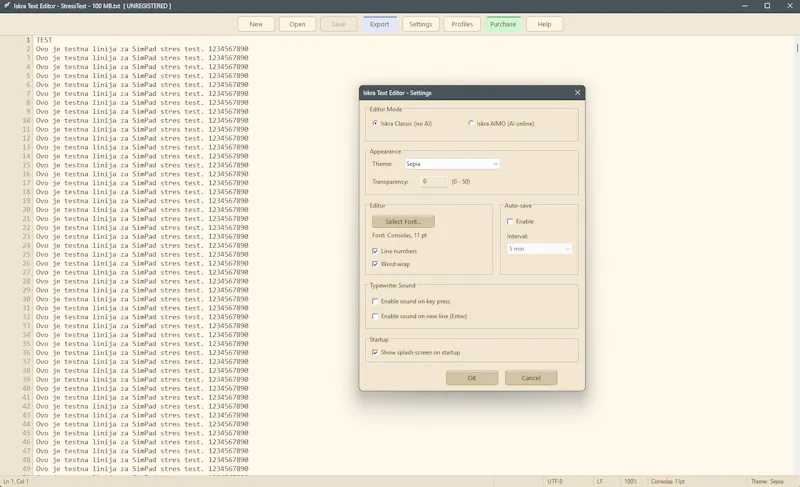Click the LF line ending indicator

coord(600,481)
